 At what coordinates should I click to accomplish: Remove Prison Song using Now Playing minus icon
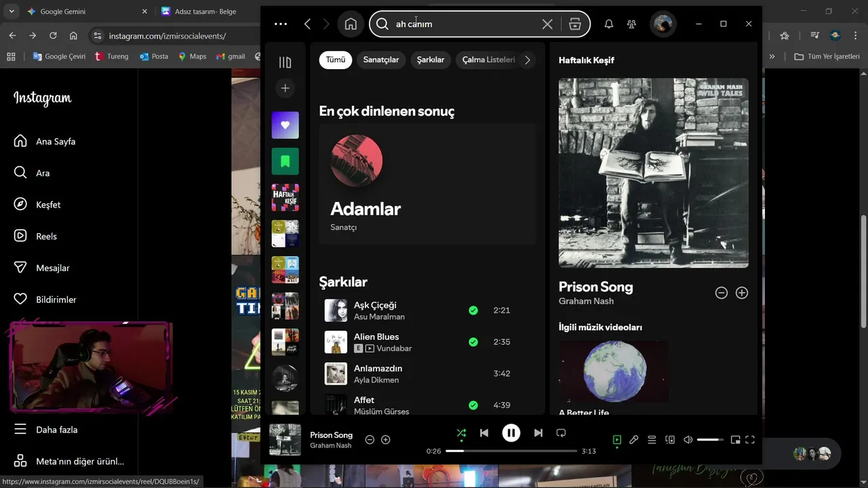[722, 293]
